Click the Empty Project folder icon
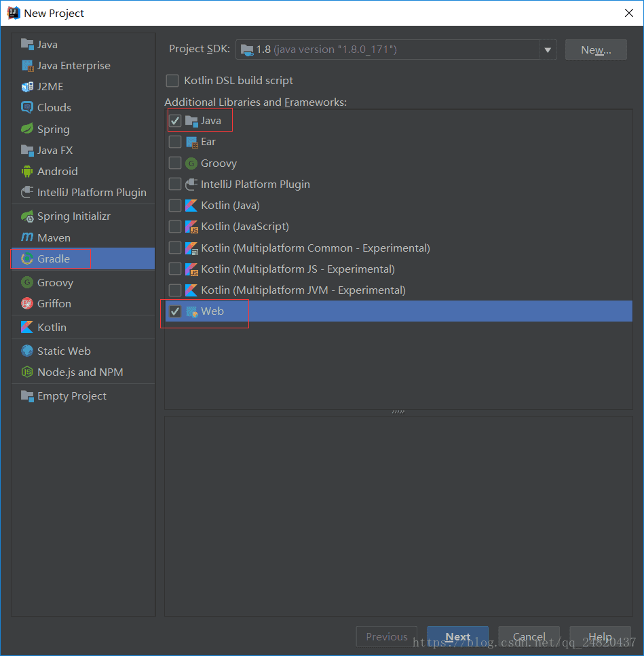644x656 pixels. point(27,395)
